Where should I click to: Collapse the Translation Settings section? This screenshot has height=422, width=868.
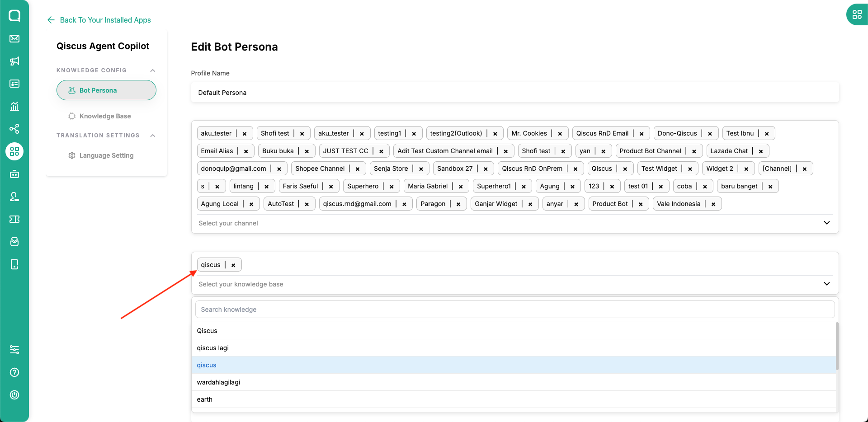(x=153, y=136)
